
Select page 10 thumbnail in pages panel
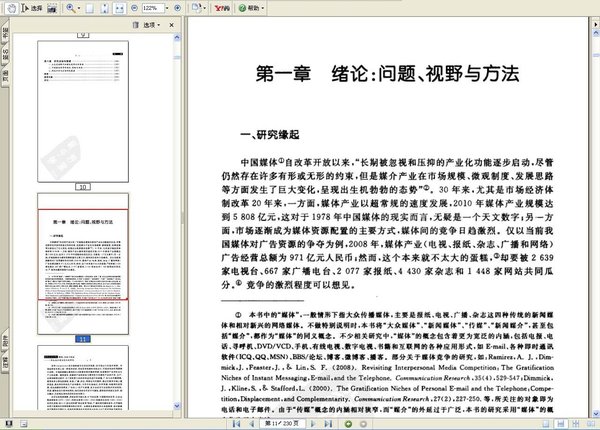83,111
